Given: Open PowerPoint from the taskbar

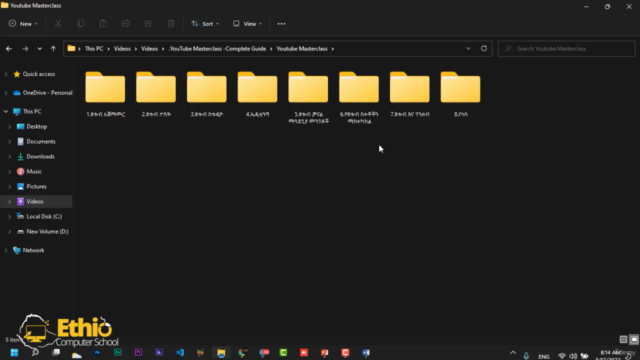Looking at the screenshot, I should [324, 353].
